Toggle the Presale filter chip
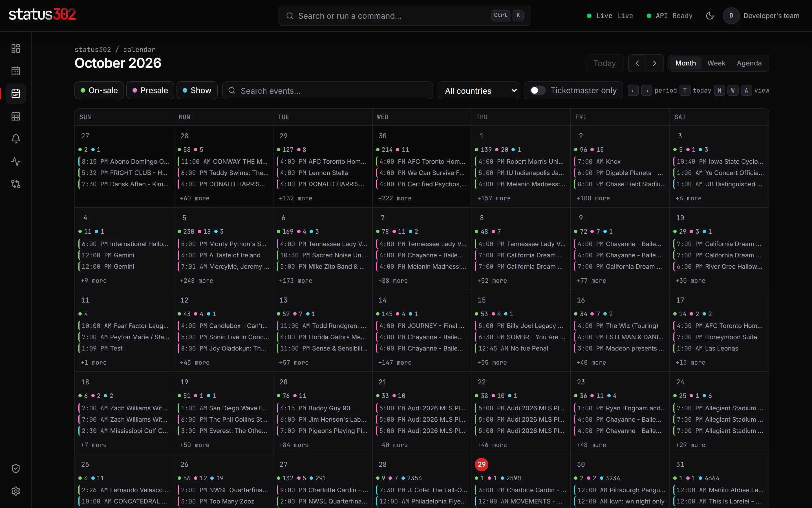812x508 pixels. [150, 90]
